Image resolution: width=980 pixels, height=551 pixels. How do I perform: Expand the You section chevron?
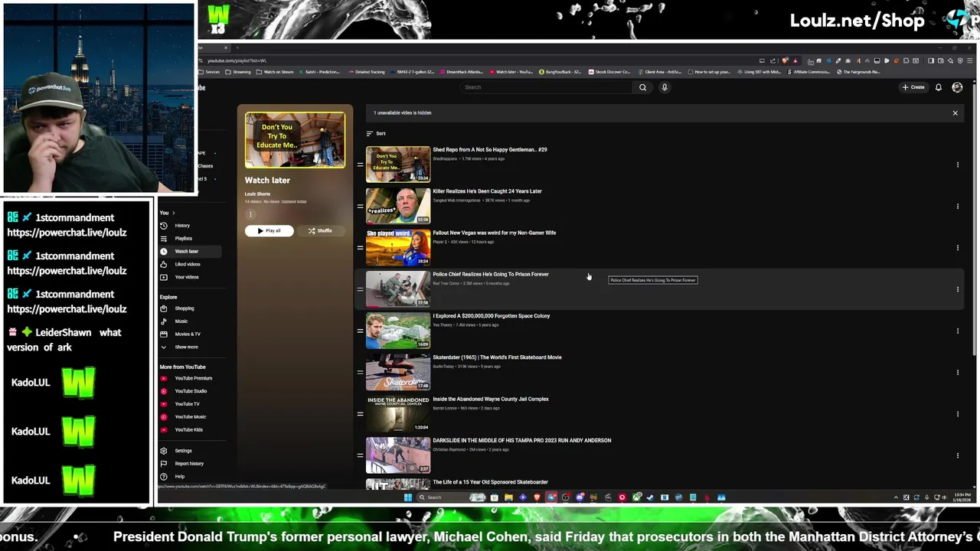173,213
